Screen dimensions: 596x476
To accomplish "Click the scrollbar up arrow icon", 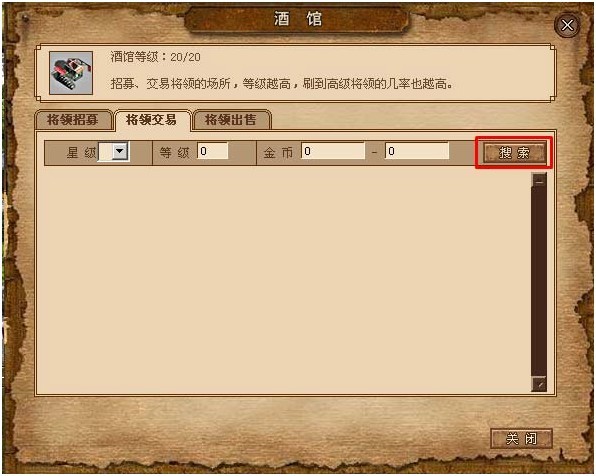I will click(x=539, y=181).
